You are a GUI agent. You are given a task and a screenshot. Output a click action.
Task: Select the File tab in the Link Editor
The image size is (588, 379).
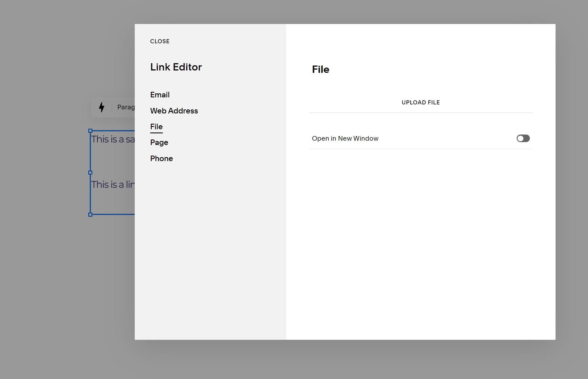pyautogui.click(x=156, y=126)
